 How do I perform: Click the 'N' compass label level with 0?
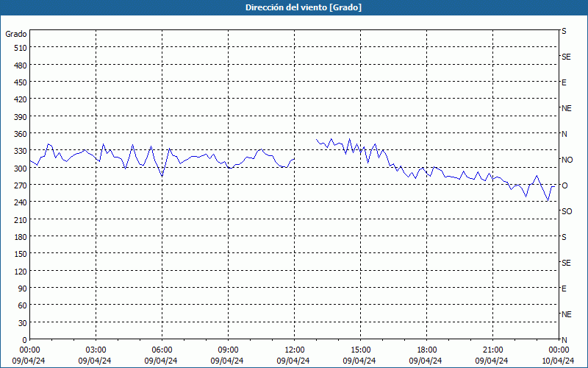(x=564, y=340)
